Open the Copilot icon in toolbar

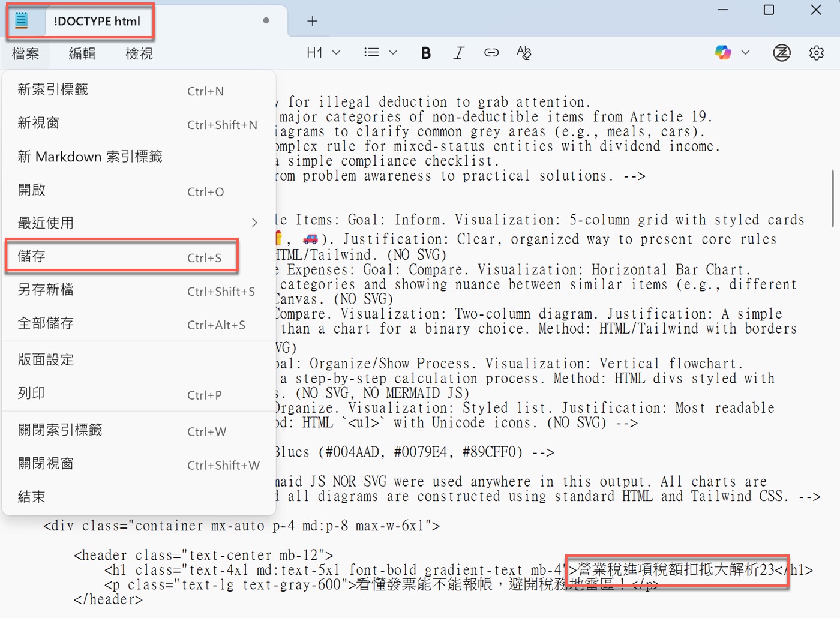723,53
